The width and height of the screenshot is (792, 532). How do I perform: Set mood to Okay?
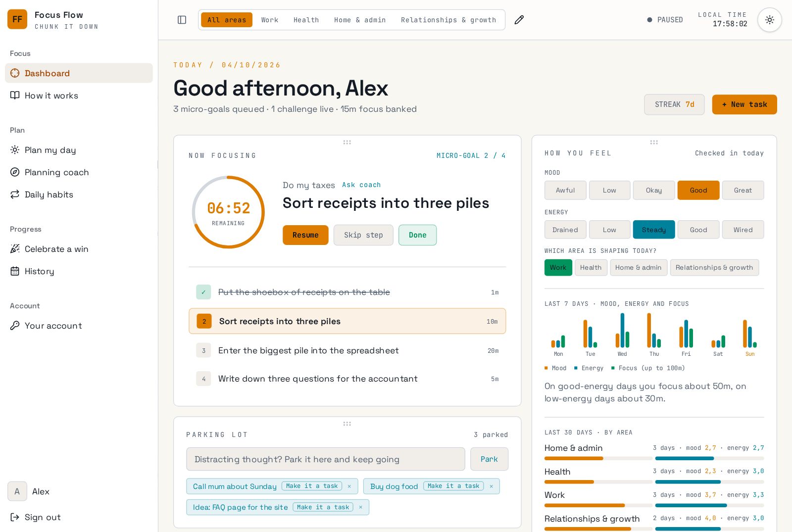(x=654, y=190)
